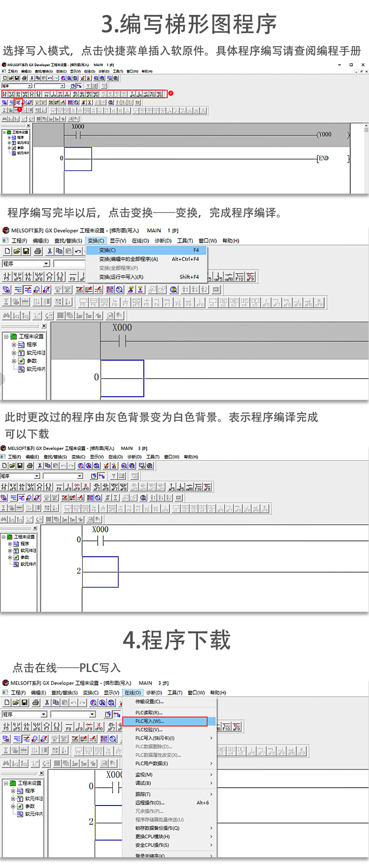The width and height of the screenshot is (369, 868).
Task: Expand the 程序 tree node in the bottom window
Action: pos(14,791)
